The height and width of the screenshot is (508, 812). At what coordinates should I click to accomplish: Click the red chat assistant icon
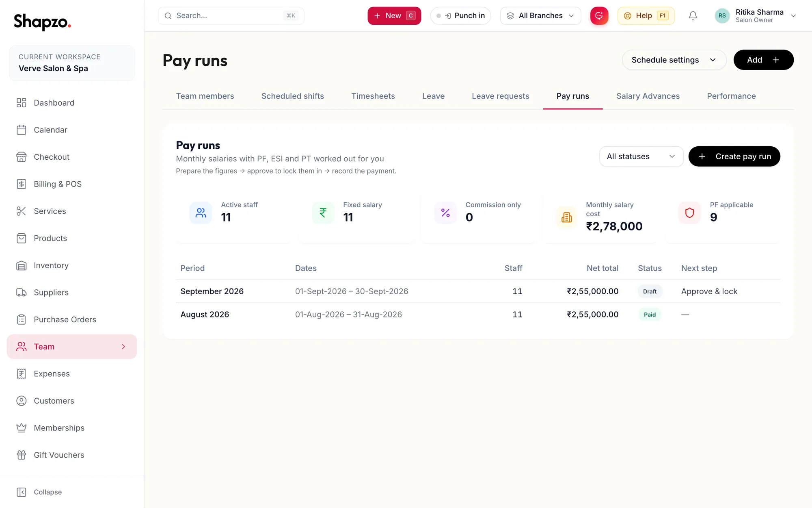point(599,16)
